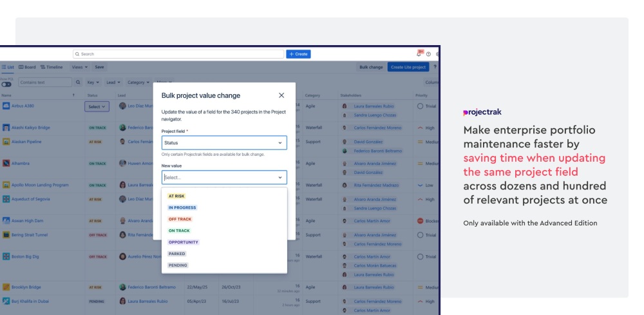Image resolution: width=644 pixels, height=315 pixels.
Task: Click the 22/May/25 date in Brooklyn Bridge row
Action: pyautogui.click(x=196, y=287)
